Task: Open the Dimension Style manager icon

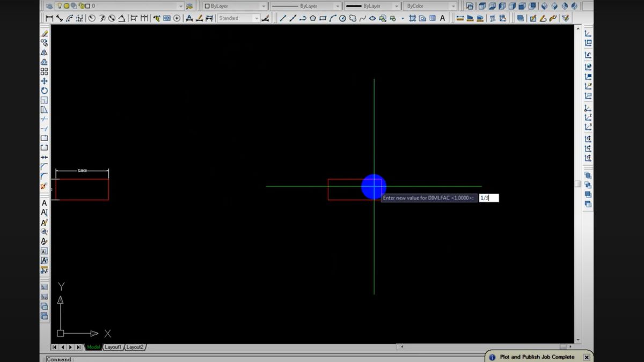Action: coord(265,18)
